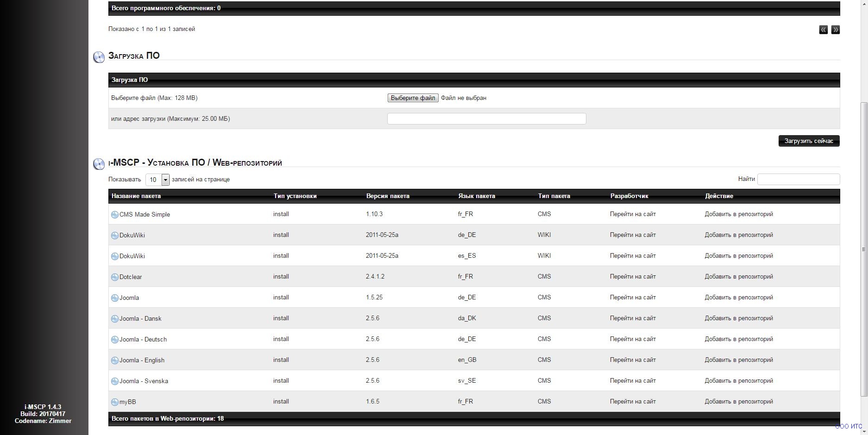
Task: Select the myBB package name
Action: tap(128, 402)
